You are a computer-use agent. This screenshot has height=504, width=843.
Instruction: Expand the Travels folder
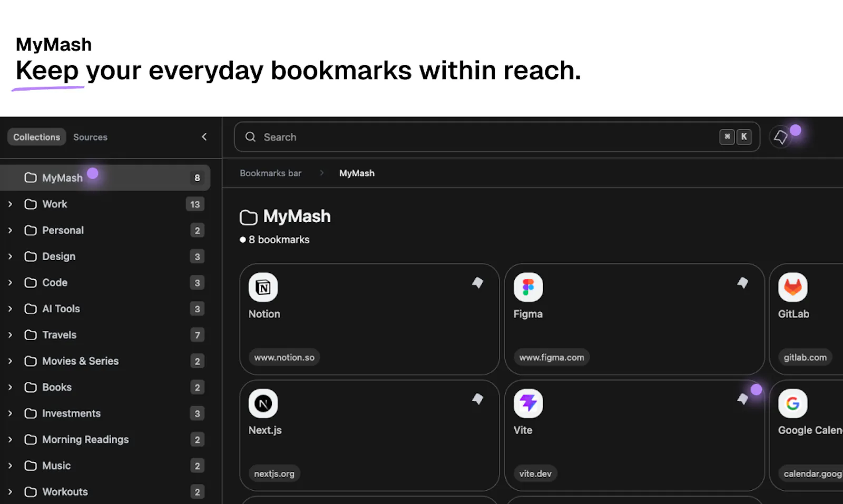10,335
